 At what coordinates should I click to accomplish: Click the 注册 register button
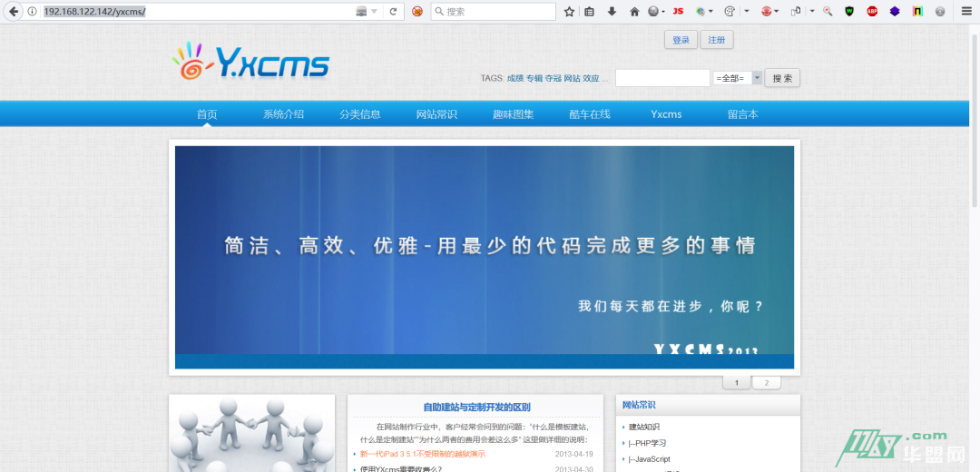pyautogui.click(x=716, y=40)
